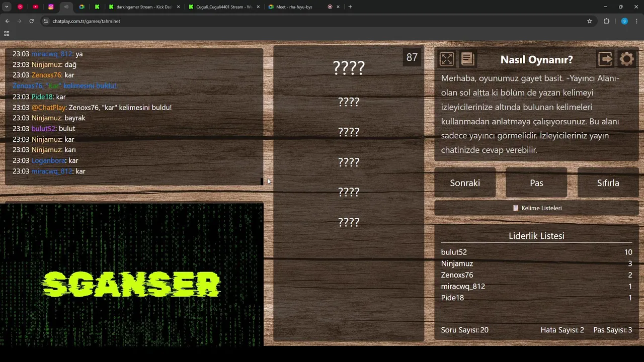Click the Sonraki button

tap(465, 183)
